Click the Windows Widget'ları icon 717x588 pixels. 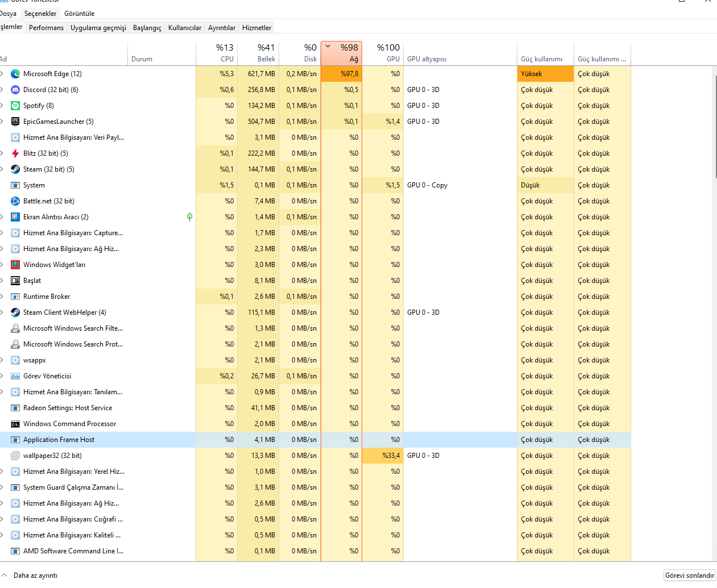click(15, 265)
